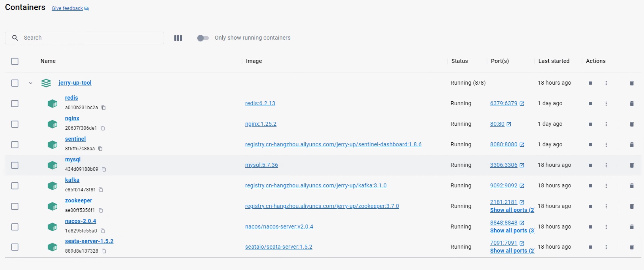Open the mysql container details
644x270 pixels.
[73, 160]
